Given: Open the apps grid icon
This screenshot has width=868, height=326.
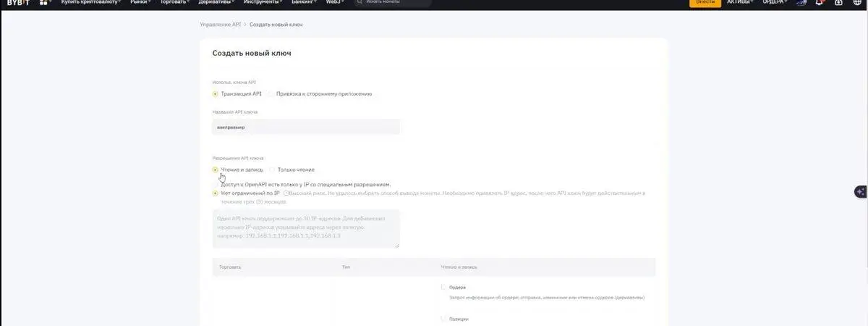Looking at the screenshot, I should click(44, 3).
